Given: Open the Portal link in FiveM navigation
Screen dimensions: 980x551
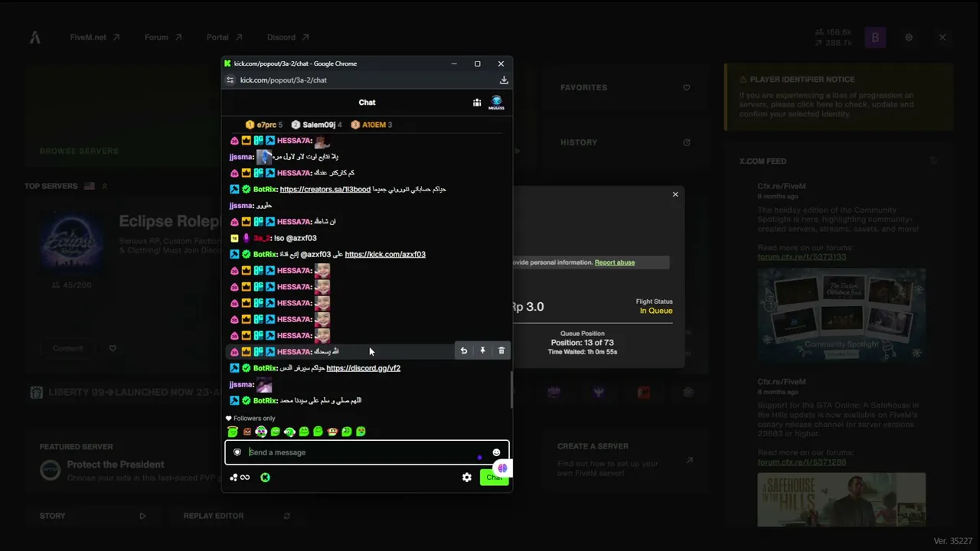Looking at the screenshot, I should [x=224, y=37].
